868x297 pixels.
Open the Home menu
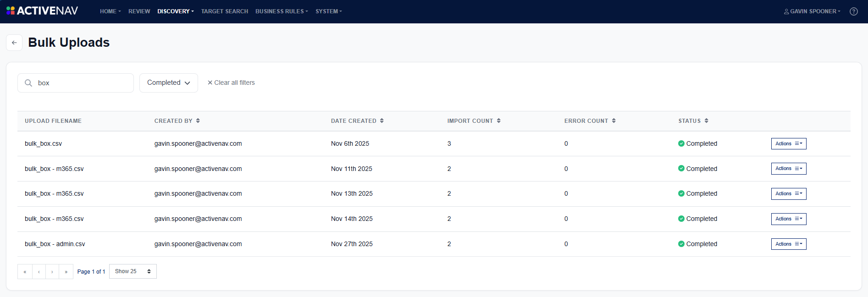point(111,11)
